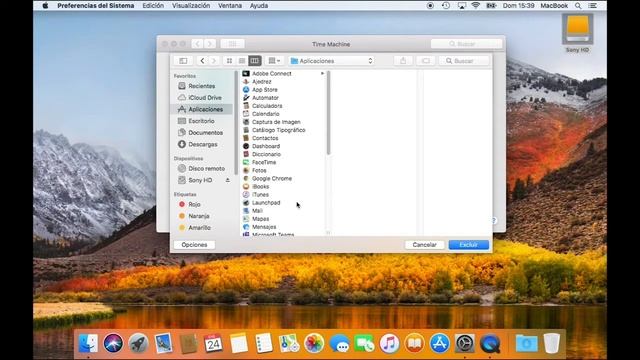Select iCloud Drive in sidebar
Viewport: 640px width, 360px height.
tap(202, 98)
